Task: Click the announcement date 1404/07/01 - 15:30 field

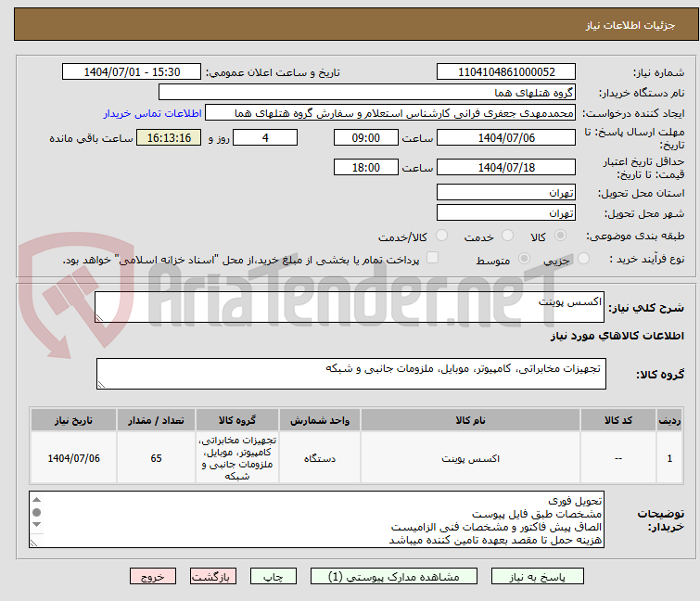Action: (132, 72)
